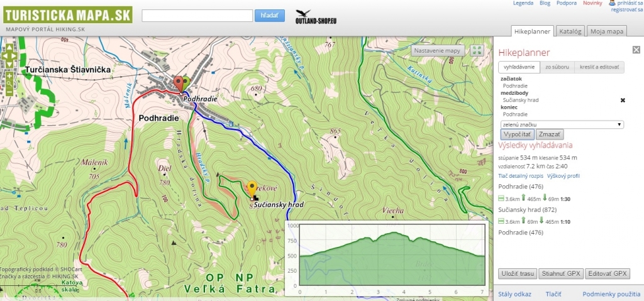644x301 pixels.
Task: Pan the map left with the arrow control
Action: pos(4,56)
